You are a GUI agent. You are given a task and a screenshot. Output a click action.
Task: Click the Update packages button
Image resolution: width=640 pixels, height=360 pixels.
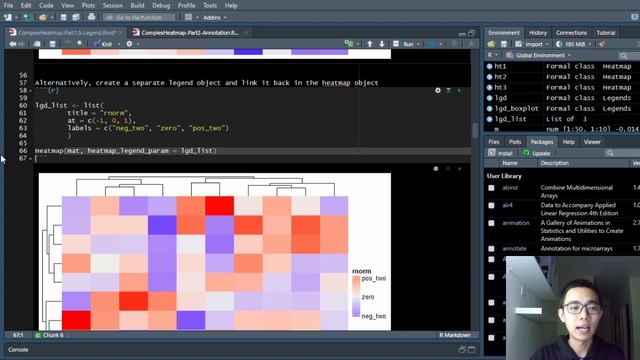point(537,153)
